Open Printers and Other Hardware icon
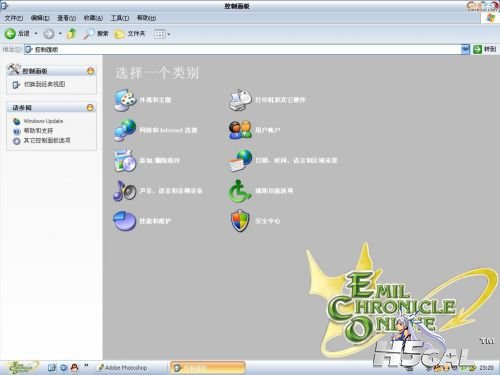 tap(240, 100)
